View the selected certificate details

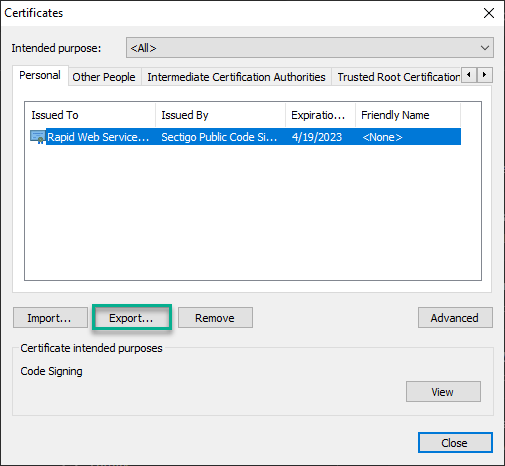click(443, 392)
